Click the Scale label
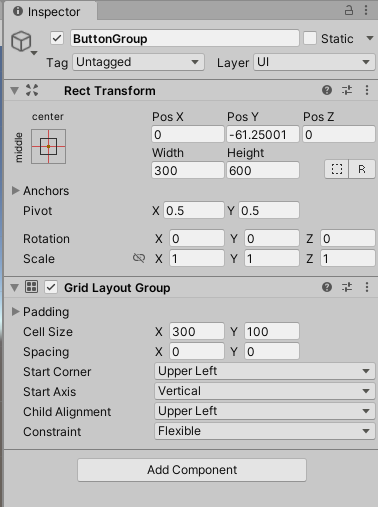The image size is (378, 507). [39, 259]
